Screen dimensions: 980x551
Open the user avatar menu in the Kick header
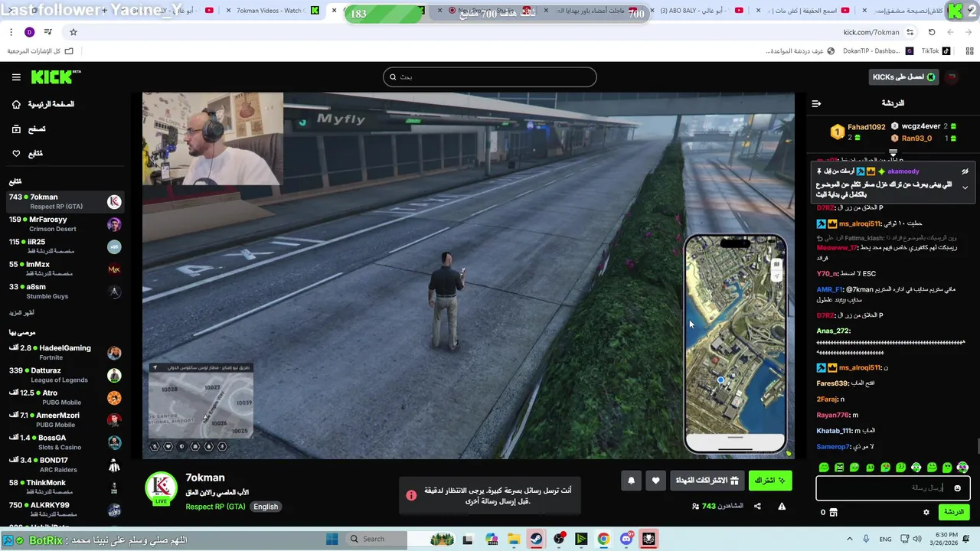pyautogui.click(x=952, y=77)
